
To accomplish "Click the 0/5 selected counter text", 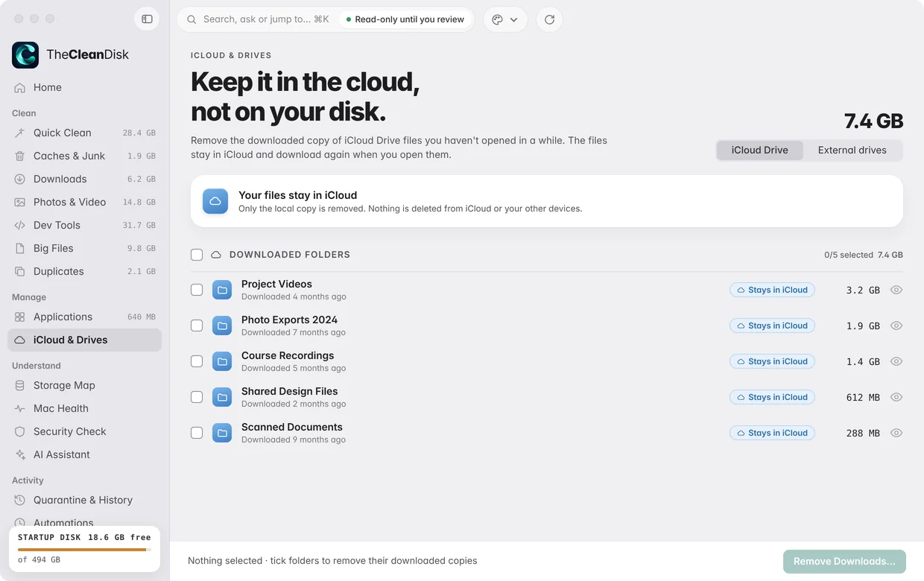I will [849, 255].
